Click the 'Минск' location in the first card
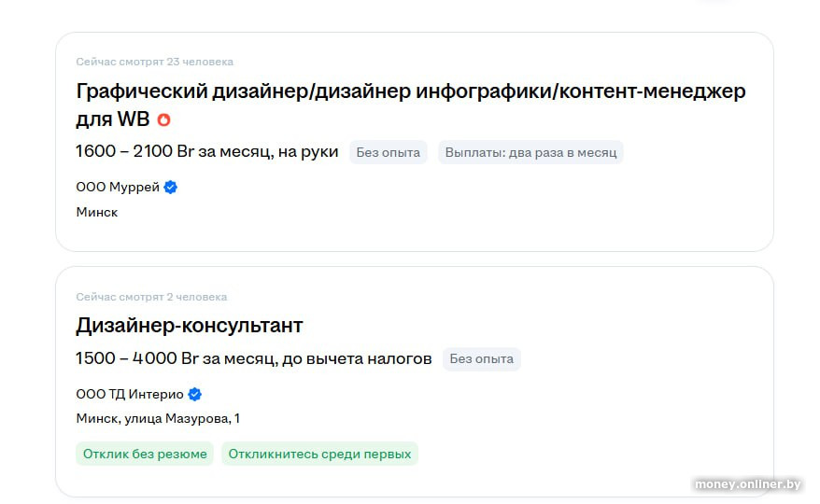Screen dimensions: 820x504 97,212
